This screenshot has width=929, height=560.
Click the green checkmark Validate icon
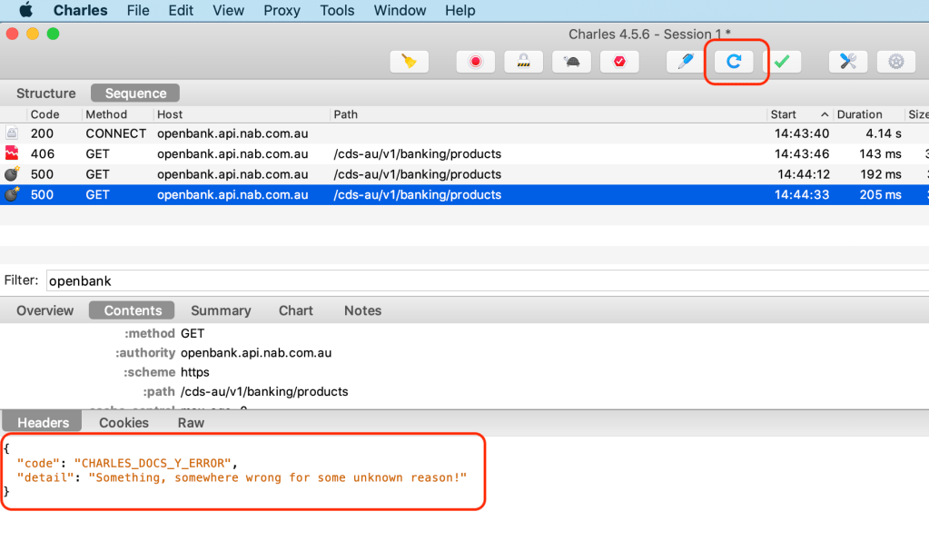781,62
